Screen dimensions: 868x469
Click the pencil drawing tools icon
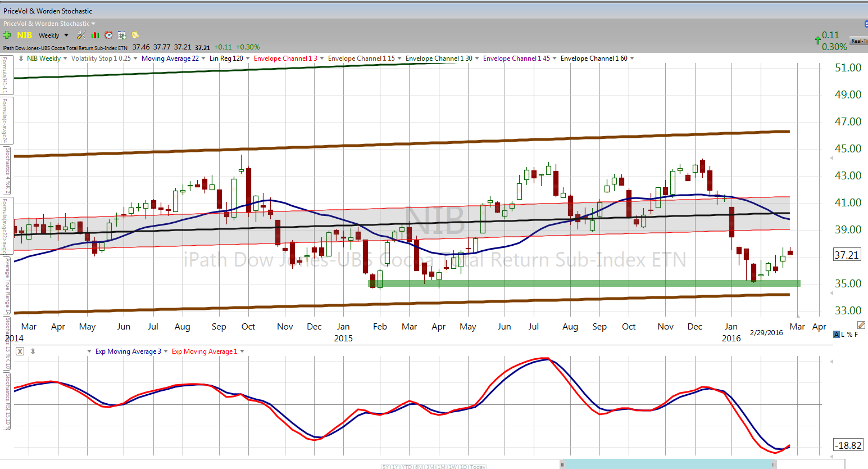click(861, 325)
